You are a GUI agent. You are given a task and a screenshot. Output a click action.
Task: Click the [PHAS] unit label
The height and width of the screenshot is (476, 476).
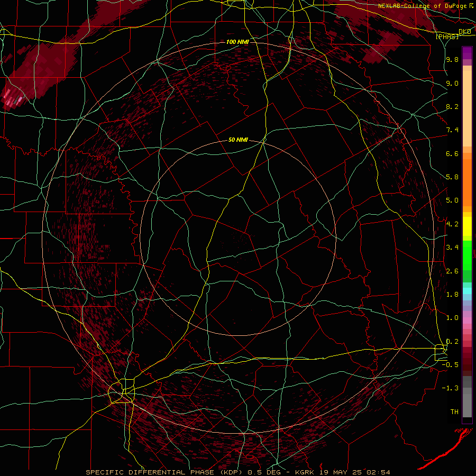tap(447, 36)
